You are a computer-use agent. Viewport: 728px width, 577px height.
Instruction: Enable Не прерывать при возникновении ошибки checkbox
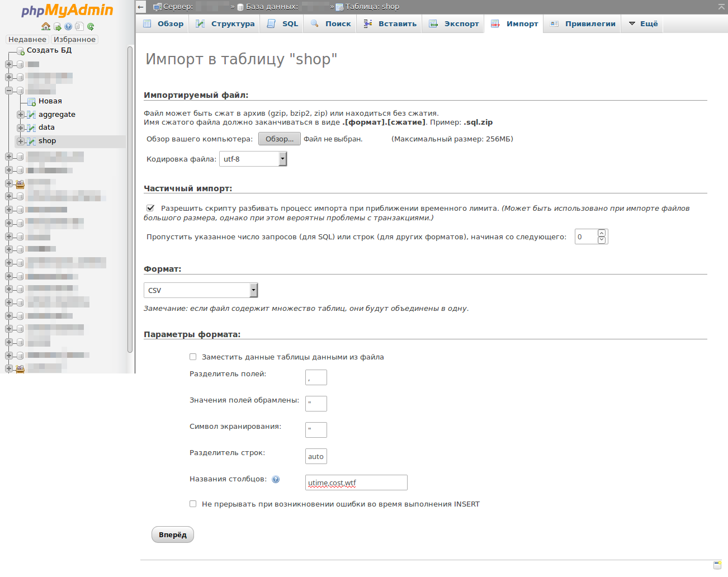(193, 504)
